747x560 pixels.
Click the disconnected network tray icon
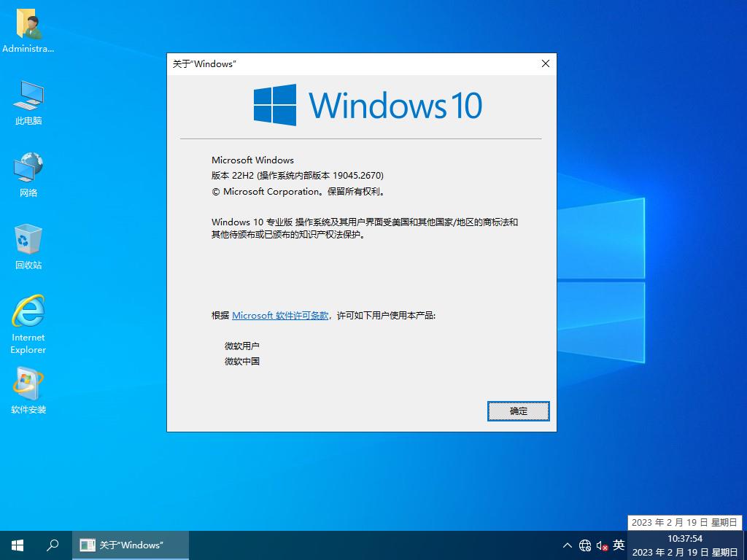(x=585, y=545)
